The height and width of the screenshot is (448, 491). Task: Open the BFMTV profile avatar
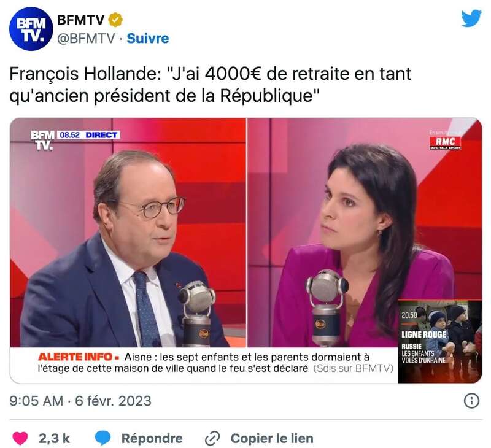coord(31,29)
